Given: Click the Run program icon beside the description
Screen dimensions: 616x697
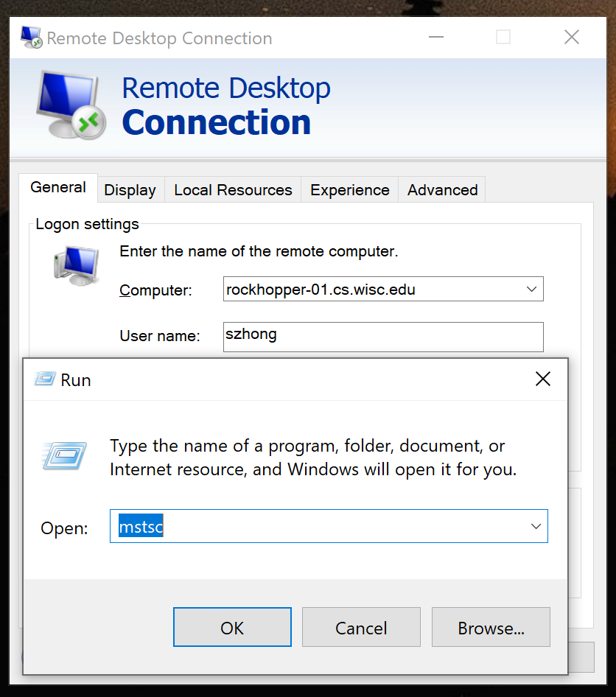Looking at the screenshot, I should (x=65, y=457).
